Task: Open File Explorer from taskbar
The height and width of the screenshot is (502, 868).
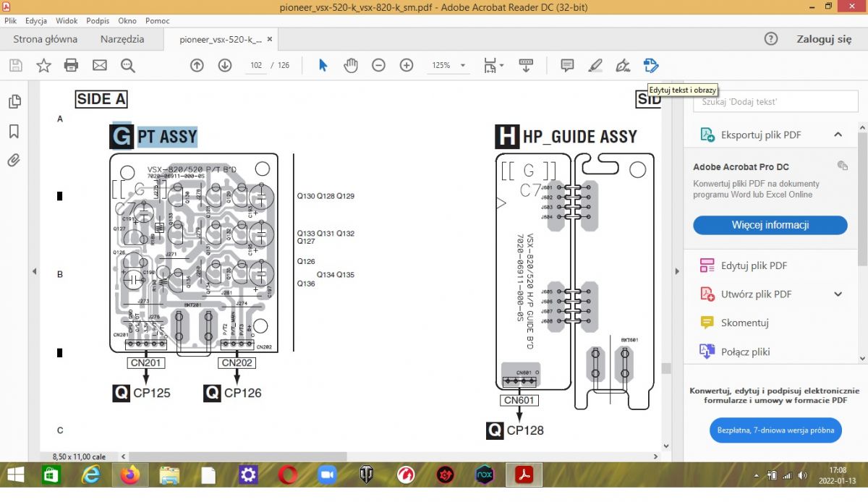Action: [169, 475]
